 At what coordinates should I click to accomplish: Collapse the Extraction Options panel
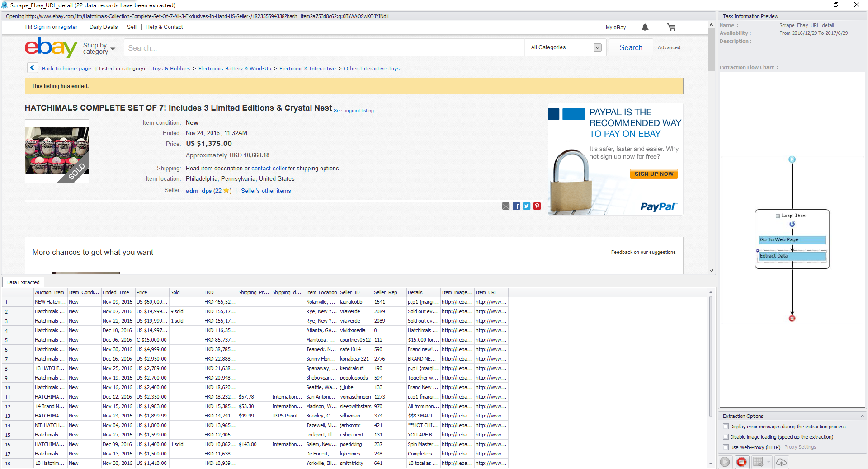(x=861, y=416)
